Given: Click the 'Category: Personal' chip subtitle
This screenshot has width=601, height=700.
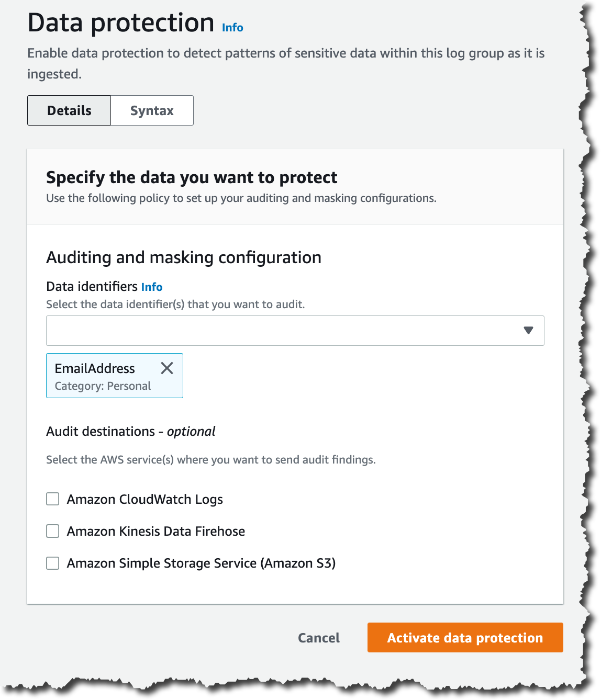Looking at the screenshot, I should 103,386.
